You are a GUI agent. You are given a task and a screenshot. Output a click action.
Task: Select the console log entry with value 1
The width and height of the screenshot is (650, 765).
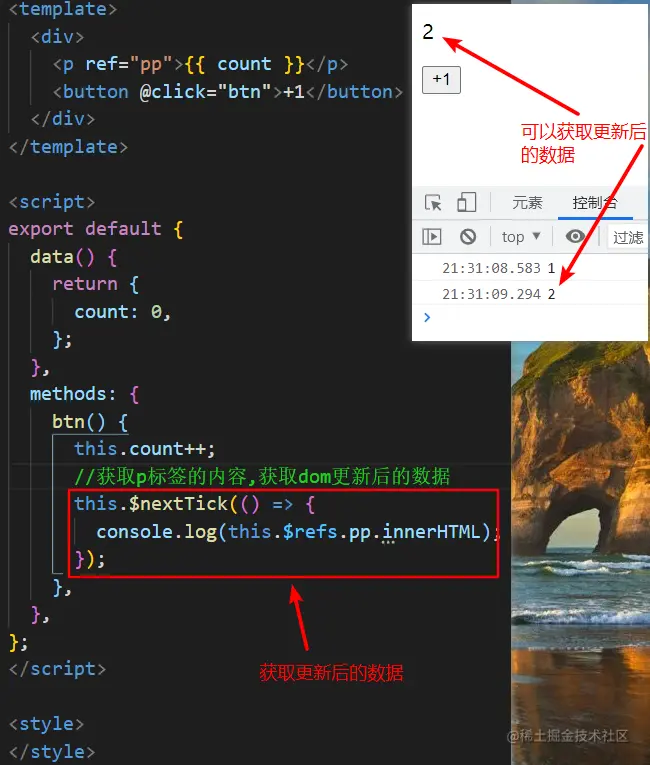pyautogui.click(x=530, y=268)
